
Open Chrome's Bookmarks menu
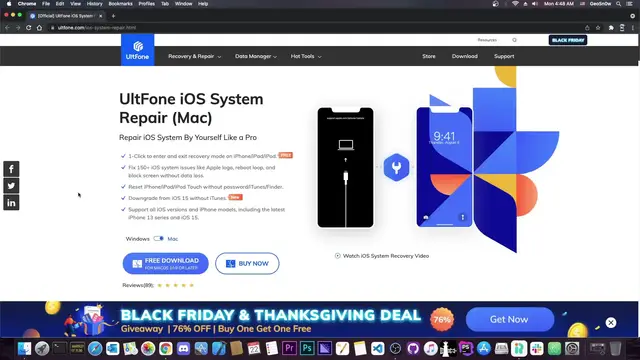(x=120, y=4)
